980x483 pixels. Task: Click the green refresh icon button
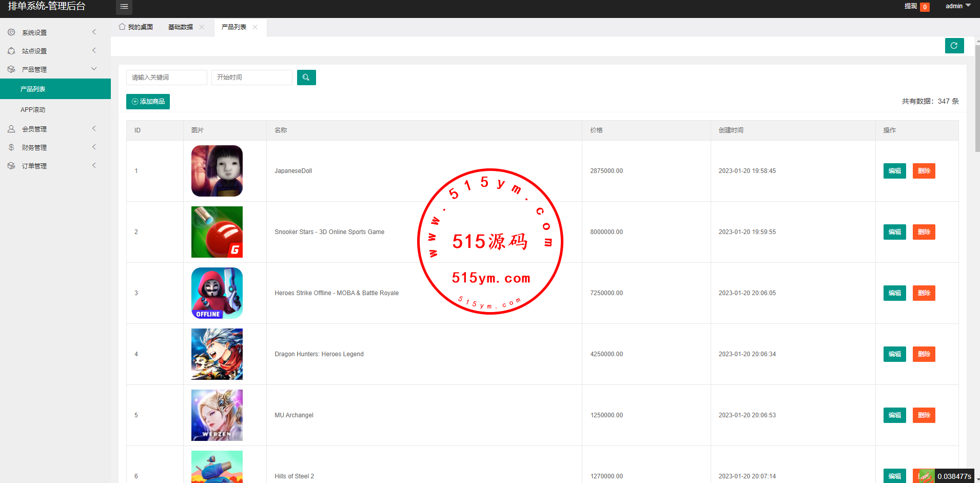pyautogui.click(x=954, y=46)
